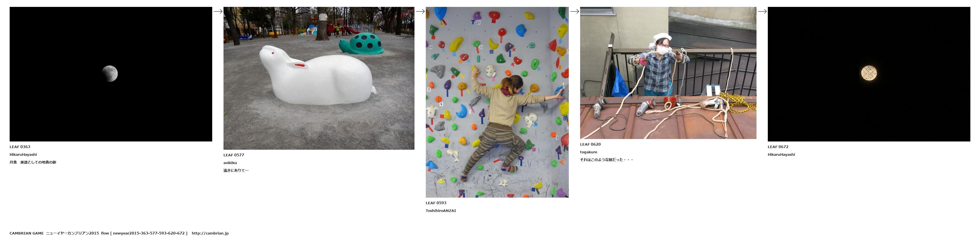This screenshot has width=980, height=240.
Task: Click author name aoikiku
Action: point(230,163)
